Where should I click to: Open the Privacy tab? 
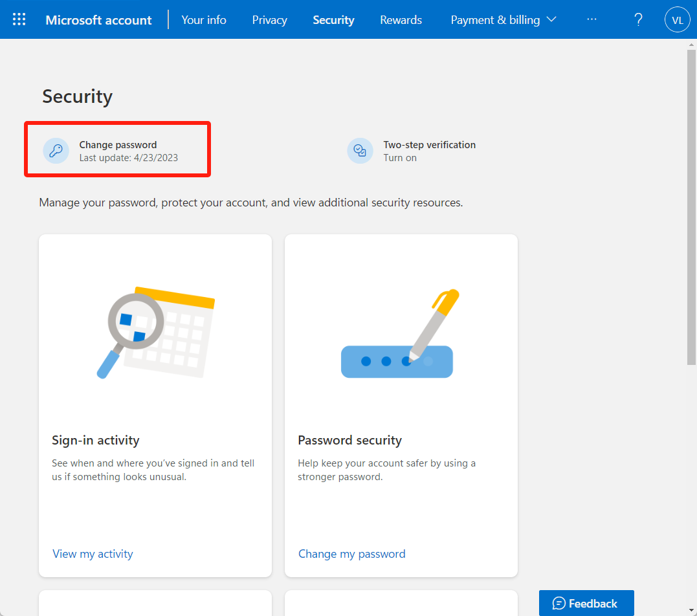click(269, 20)
